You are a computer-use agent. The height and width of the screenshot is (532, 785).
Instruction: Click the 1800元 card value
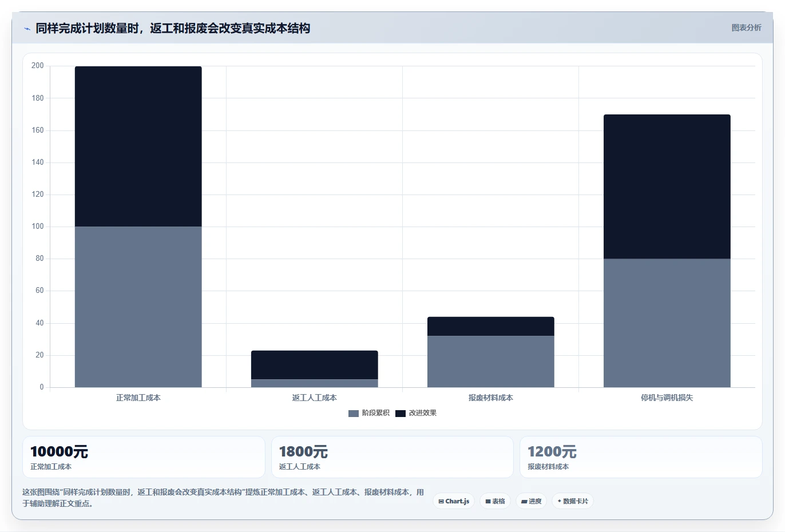pos(303,452)
